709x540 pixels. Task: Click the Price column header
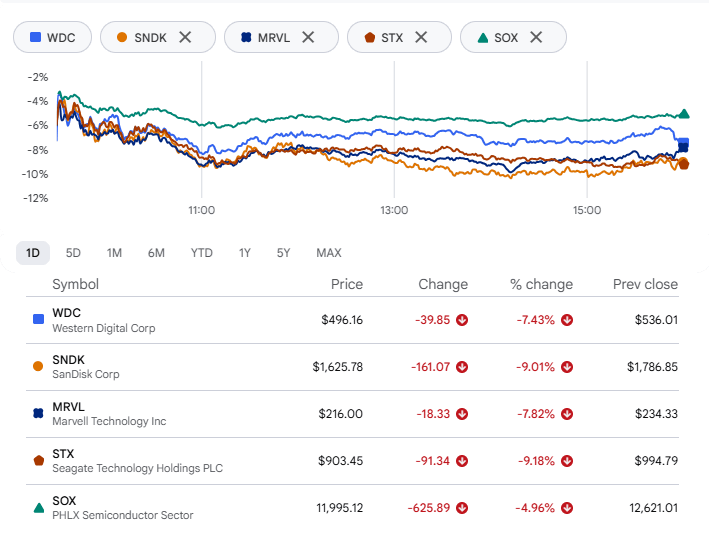347,284
